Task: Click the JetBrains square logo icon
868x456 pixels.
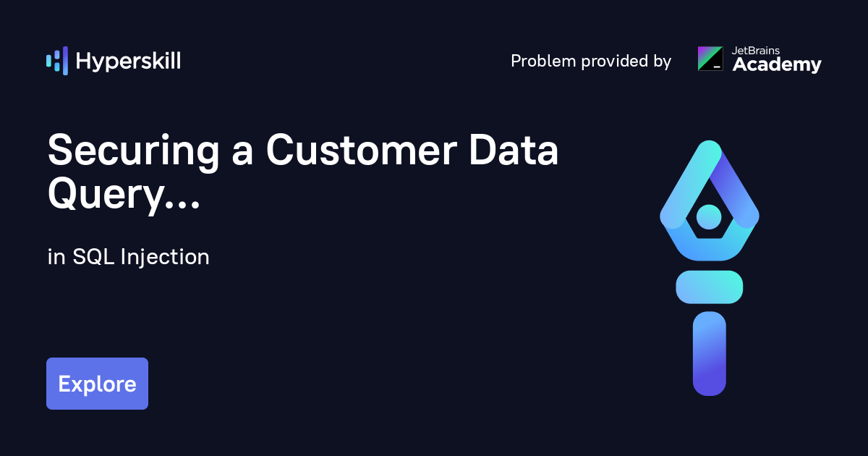Action: coord(710,59)
